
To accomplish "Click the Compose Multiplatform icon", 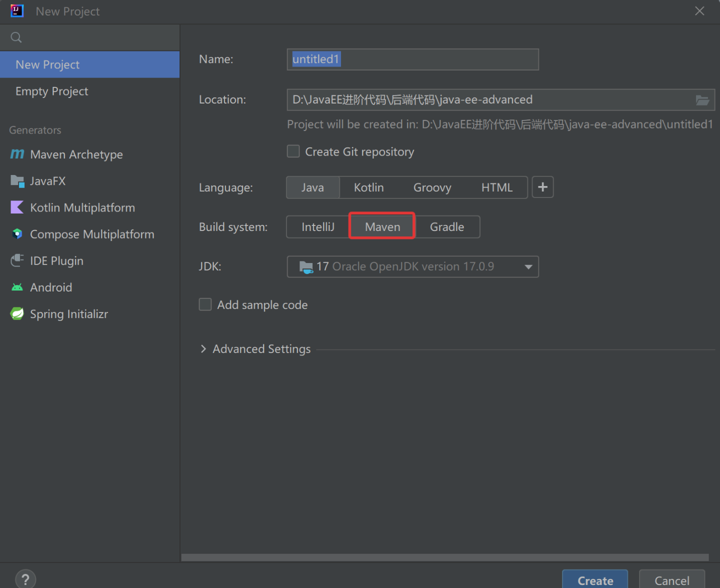I will tap(17, 234).
